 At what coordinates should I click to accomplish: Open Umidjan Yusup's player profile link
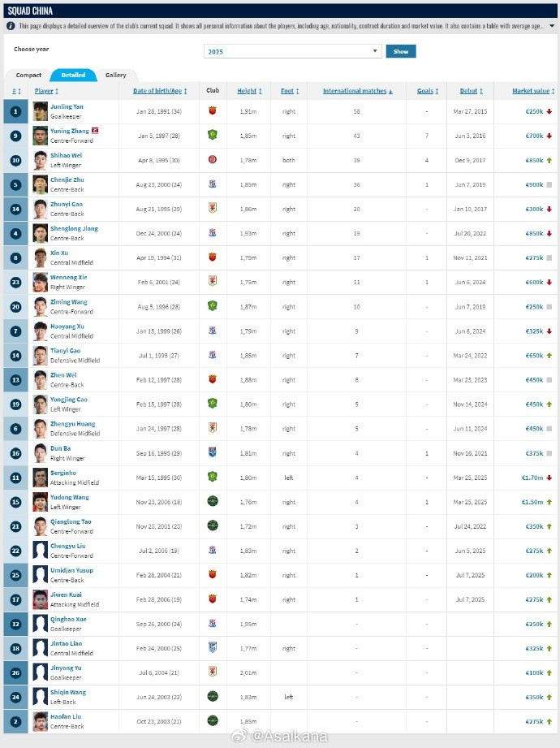(71, 570)
